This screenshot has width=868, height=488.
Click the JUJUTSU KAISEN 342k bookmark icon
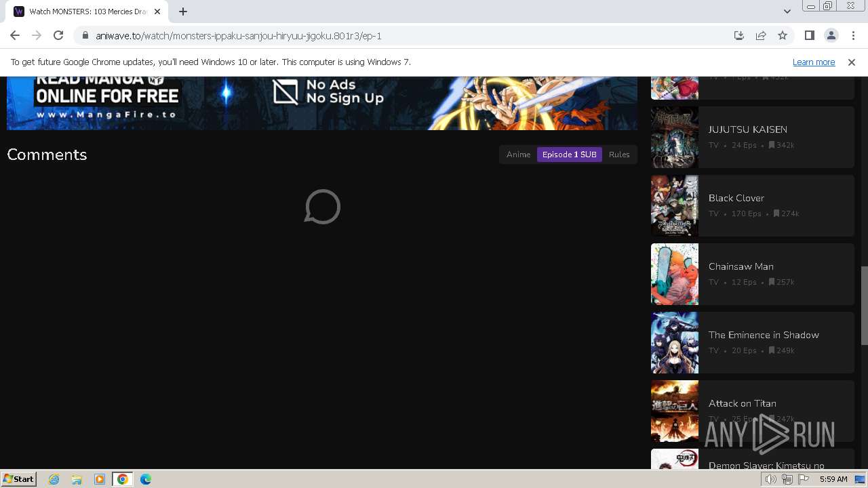(772, 145)
